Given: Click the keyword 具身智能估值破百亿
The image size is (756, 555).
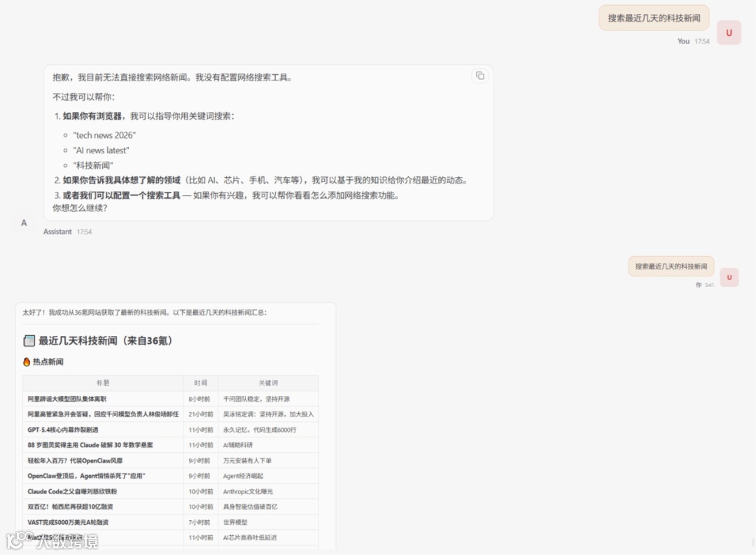Looking at the screenshot, I should tap(250, 507).
